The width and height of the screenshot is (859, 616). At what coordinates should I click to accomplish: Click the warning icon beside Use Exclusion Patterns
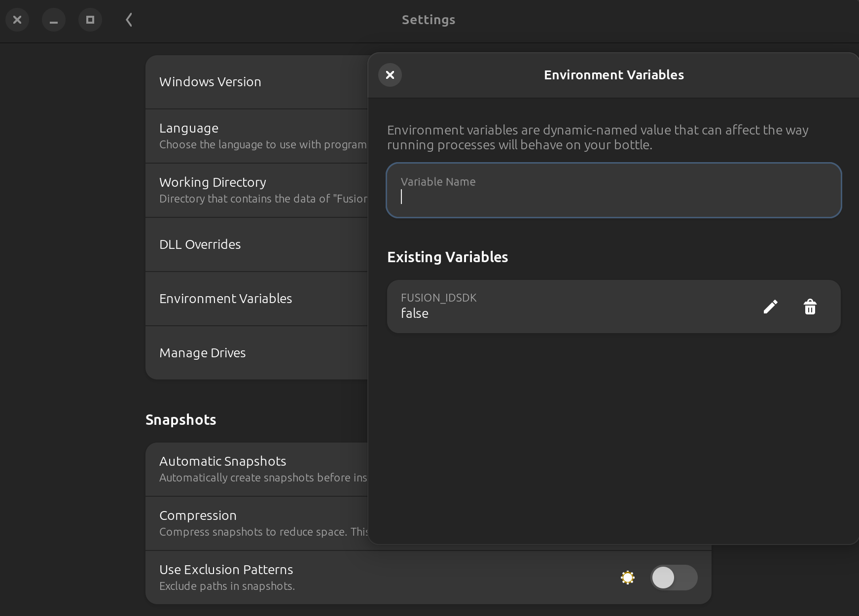(627, 577)
